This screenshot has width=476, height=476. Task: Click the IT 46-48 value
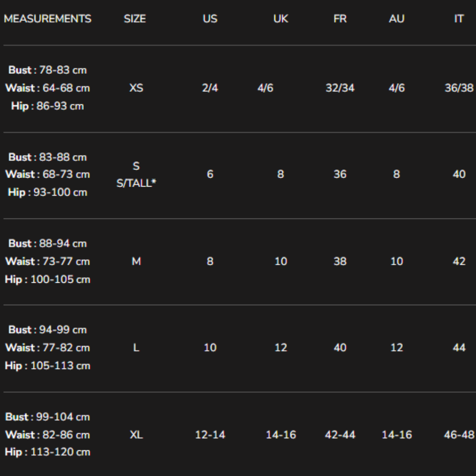pyautogui.click(x=459, y=435)
